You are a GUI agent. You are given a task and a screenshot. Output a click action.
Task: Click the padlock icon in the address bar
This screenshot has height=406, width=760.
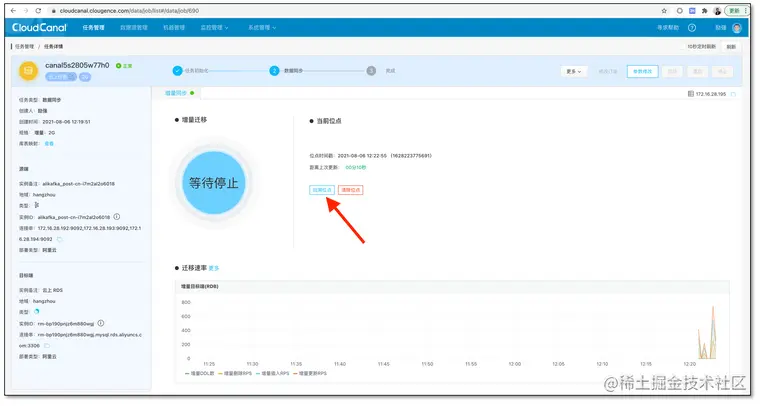[x=54, y=11]
